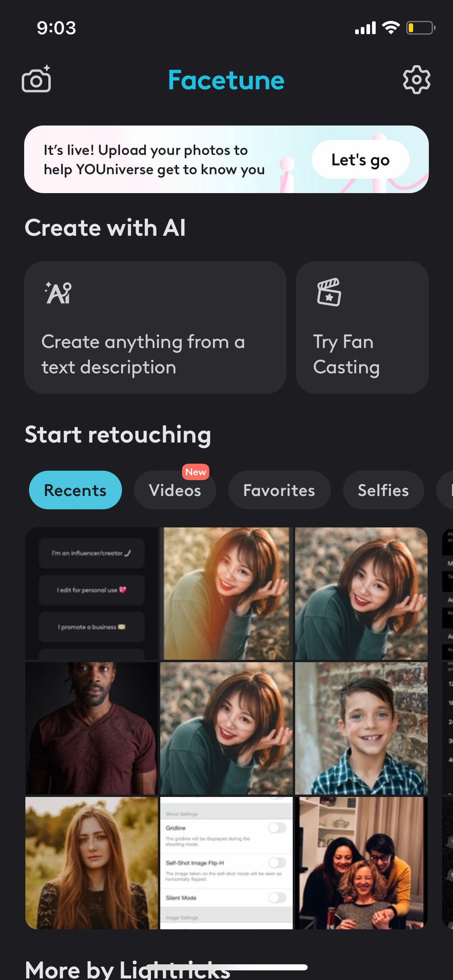The width and height of the screenshot is (453, 980).
Task: Open the long-haired woman in field photo
Action: point(91,863)
